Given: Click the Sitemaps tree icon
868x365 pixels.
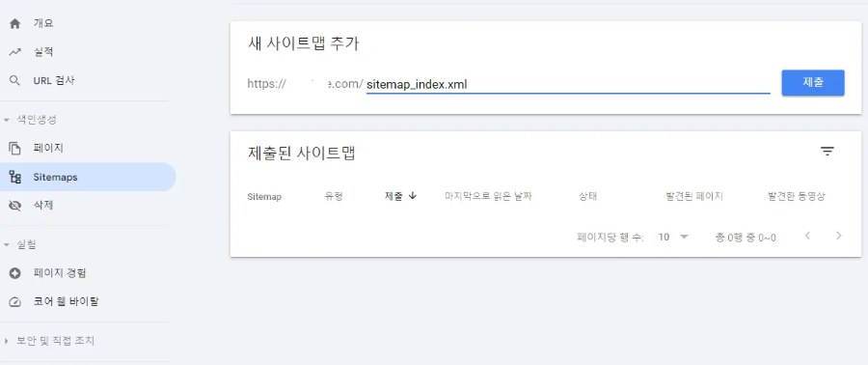Looking at the screenshot, I should pyautogui.click(x=14, y=178).
